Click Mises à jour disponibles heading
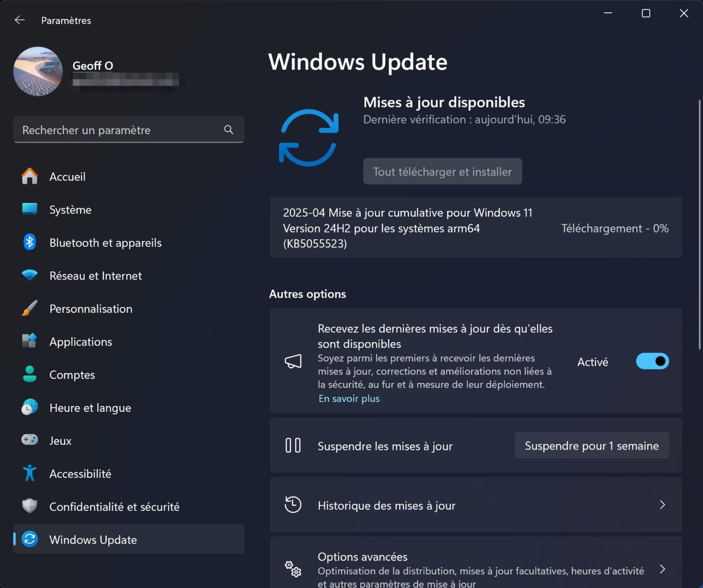Viewport: 703px width, 588px height. click(444, 102)
